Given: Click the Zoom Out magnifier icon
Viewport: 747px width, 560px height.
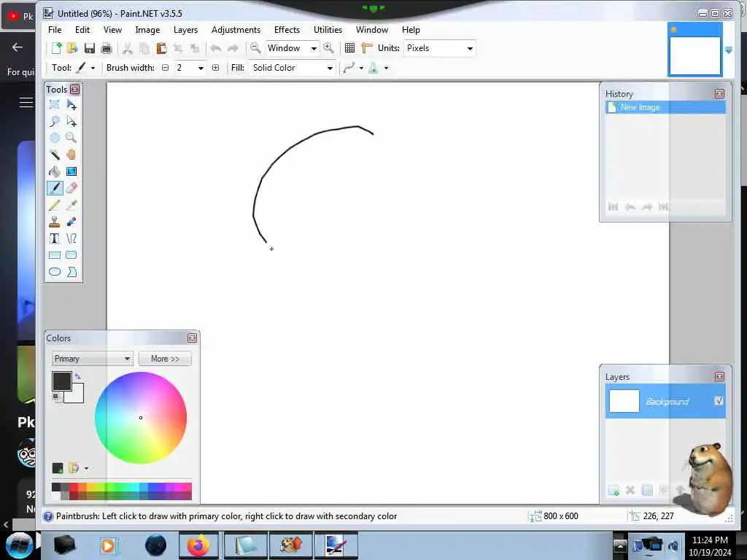Looking at the screenshot, I should pos(255,47).
